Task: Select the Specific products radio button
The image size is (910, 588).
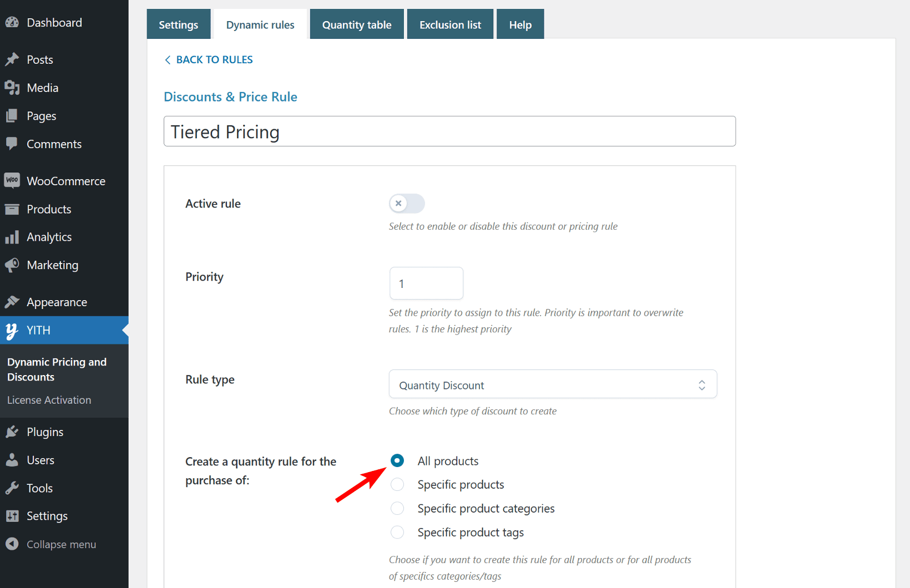Action: (397, 484)
